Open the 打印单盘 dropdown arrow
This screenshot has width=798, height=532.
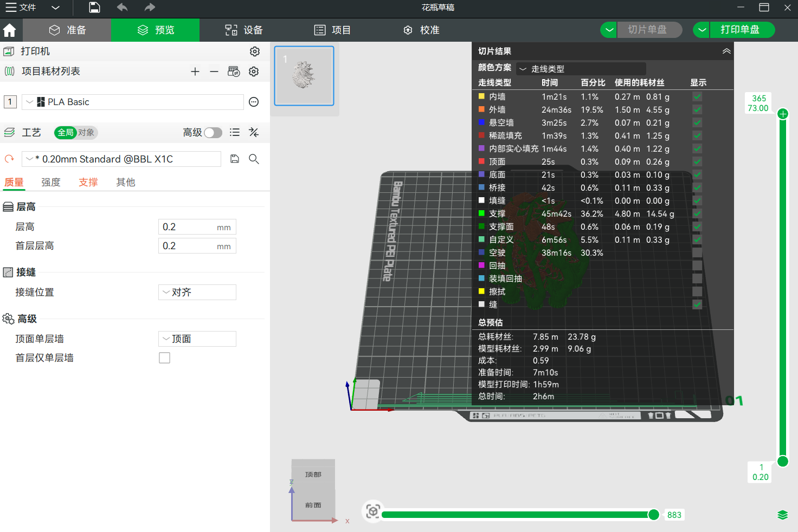[702, 30]
